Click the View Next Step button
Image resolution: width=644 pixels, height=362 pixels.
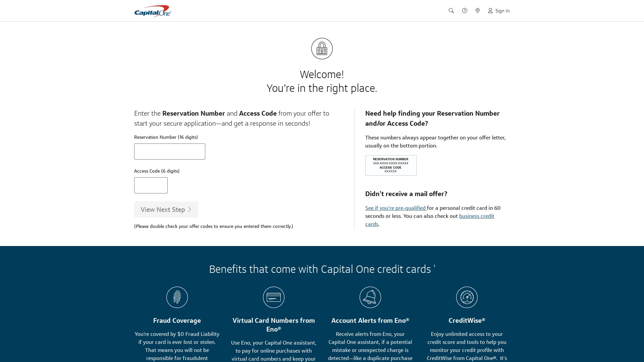pos(166,209)
